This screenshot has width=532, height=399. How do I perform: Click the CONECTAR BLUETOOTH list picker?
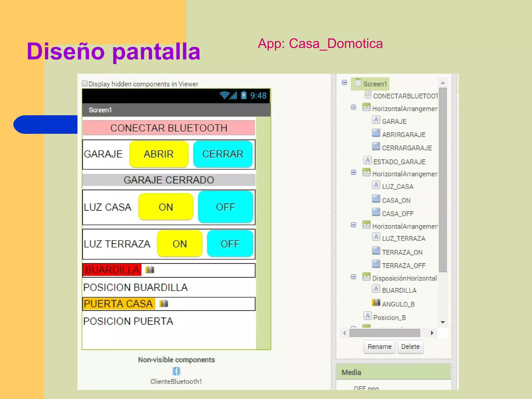[169, 128]
